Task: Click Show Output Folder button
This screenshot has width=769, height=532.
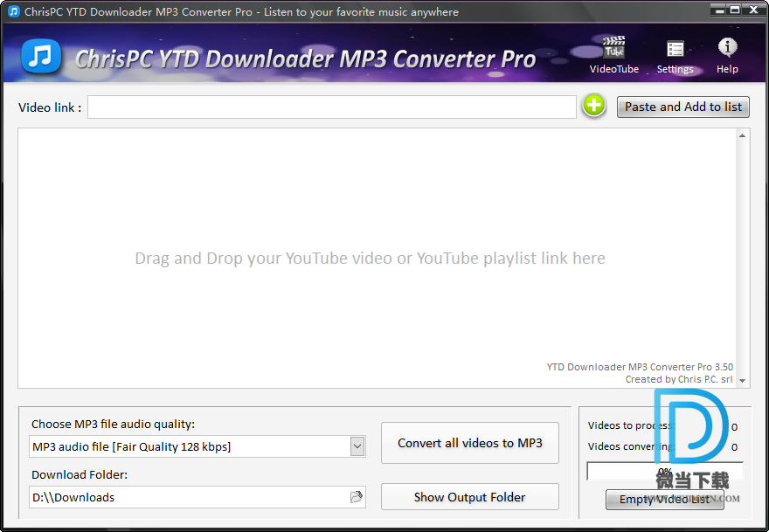Action: [470, 497]
